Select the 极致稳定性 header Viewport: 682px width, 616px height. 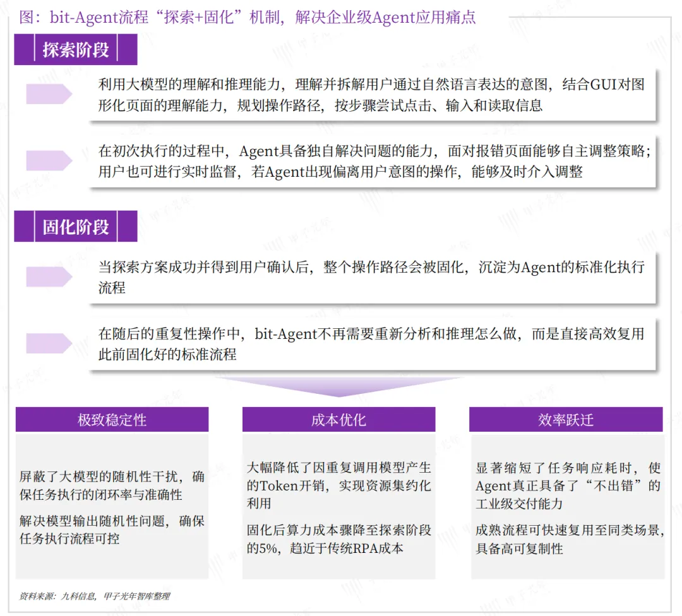[x=112, y=420]
